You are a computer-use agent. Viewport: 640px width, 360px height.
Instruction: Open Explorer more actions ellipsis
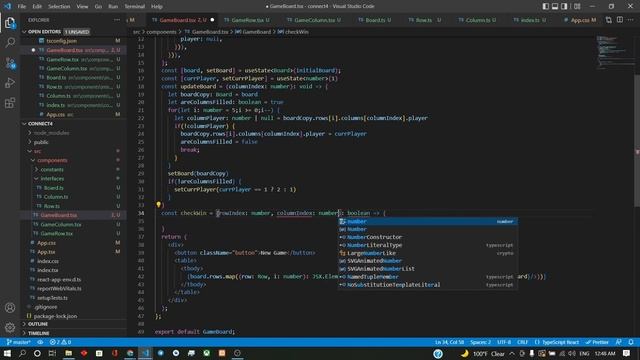click(x=117, y=20)
